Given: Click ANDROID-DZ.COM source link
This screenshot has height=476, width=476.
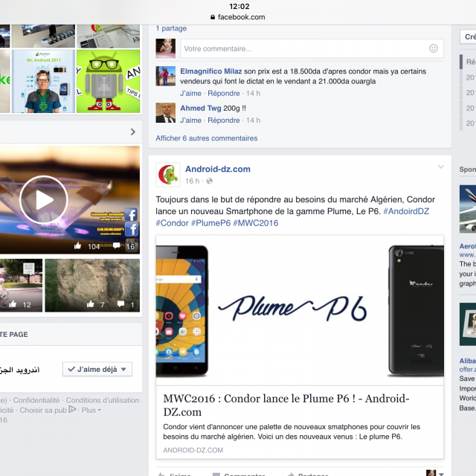Looking at the screenshot, I should point(193,450).
